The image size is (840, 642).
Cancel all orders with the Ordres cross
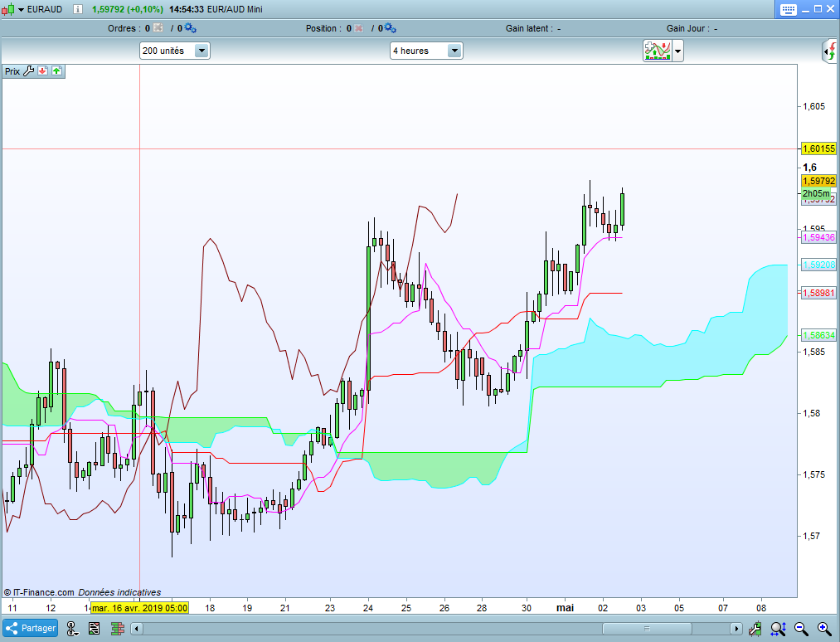158,28
